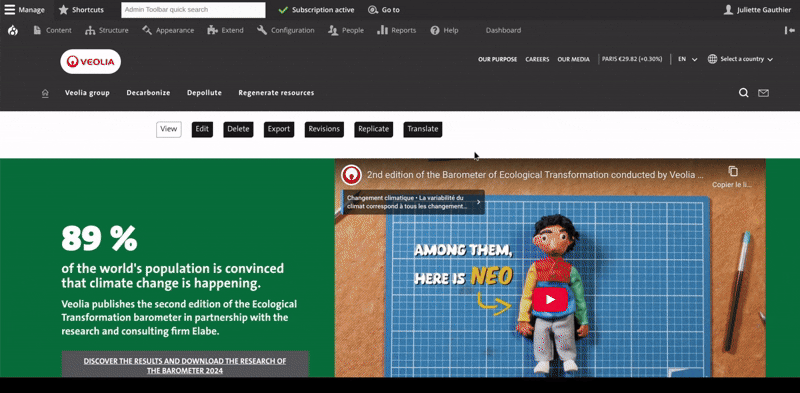Open the Reports admin menu
Viewport: 800px width, 393px height.
point(396,31)
